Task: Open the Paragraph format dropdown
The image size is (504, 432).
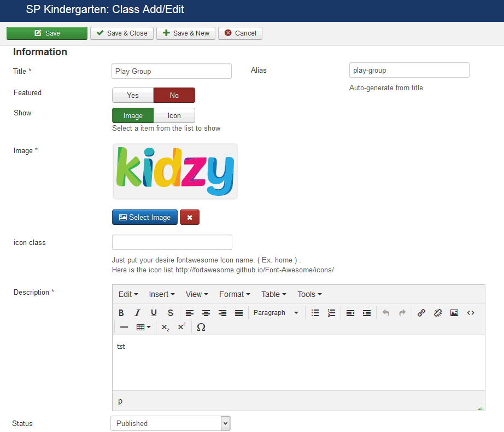Action: click(276, 313)
